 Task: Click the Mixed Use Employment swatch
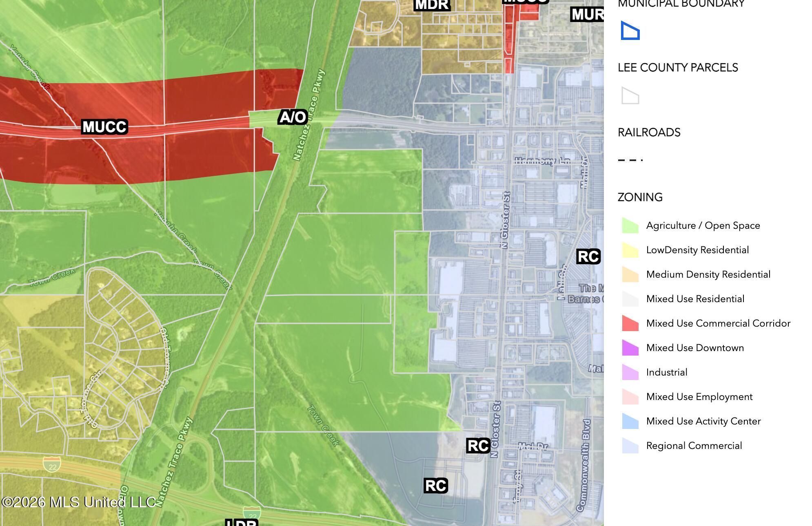[x=630, y=397]
